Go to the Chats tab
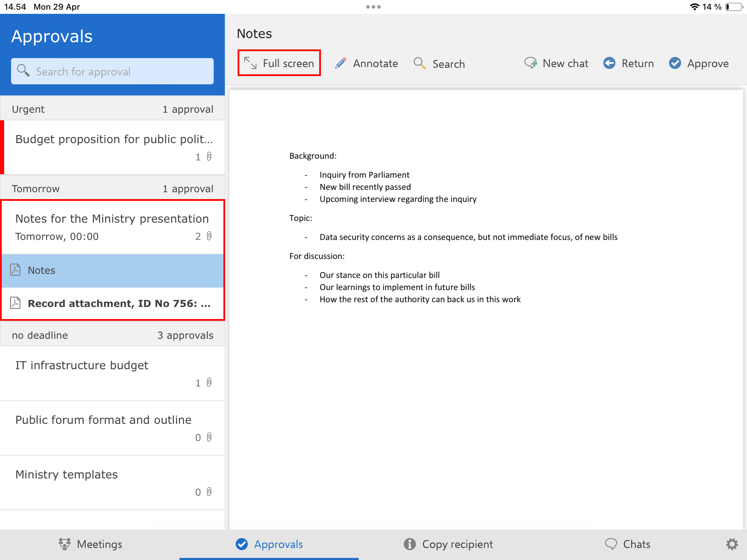 tap(628, 544)
